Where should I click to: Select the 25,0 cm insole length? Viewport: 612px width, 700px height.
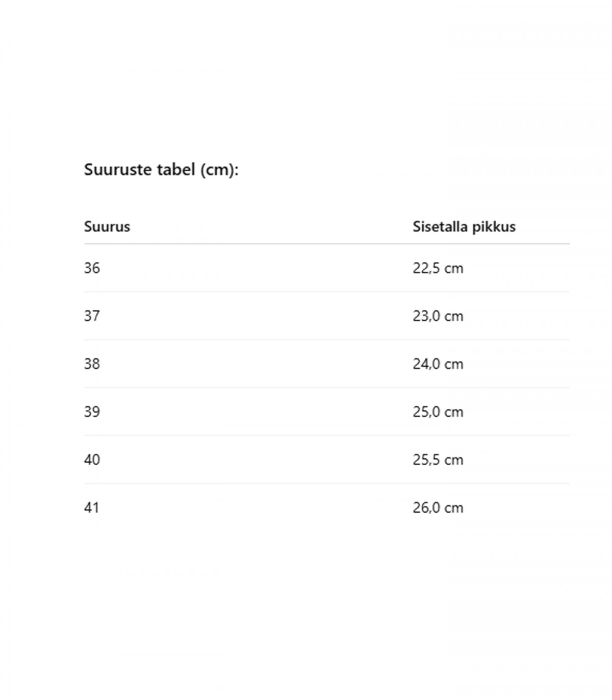click(x=438, y=412)
